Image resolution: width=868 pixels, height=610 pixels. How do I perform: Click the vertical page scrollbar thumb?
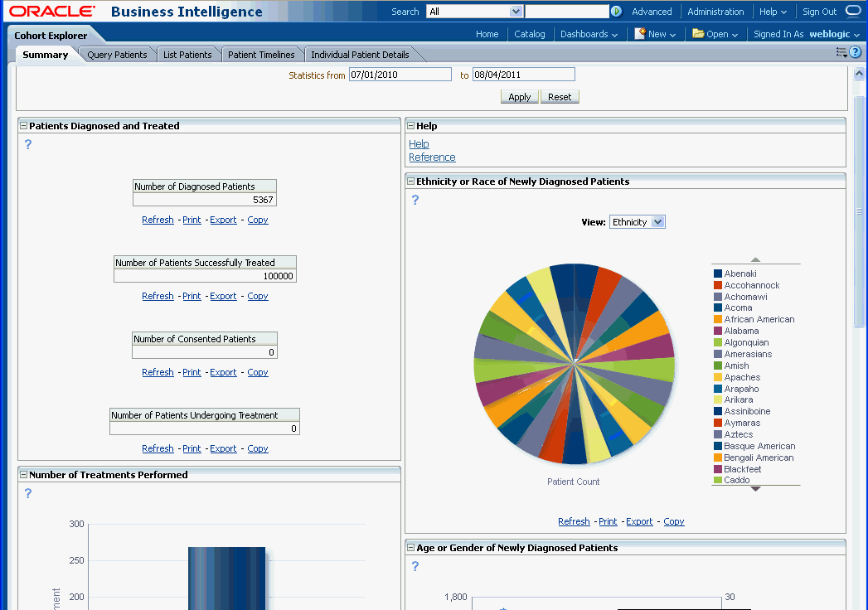point(859,211)
